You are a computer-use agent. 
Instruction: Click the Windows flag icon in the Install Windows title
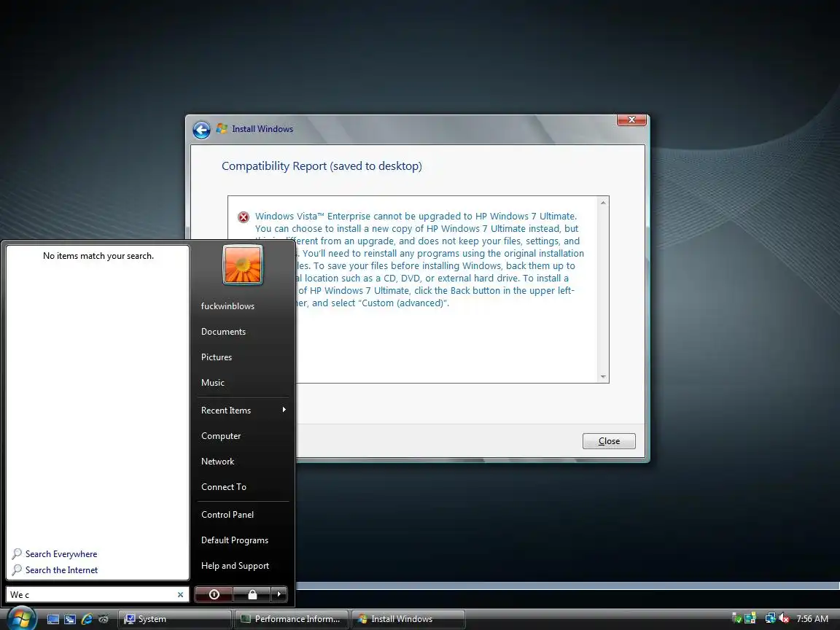click(222, 128)
